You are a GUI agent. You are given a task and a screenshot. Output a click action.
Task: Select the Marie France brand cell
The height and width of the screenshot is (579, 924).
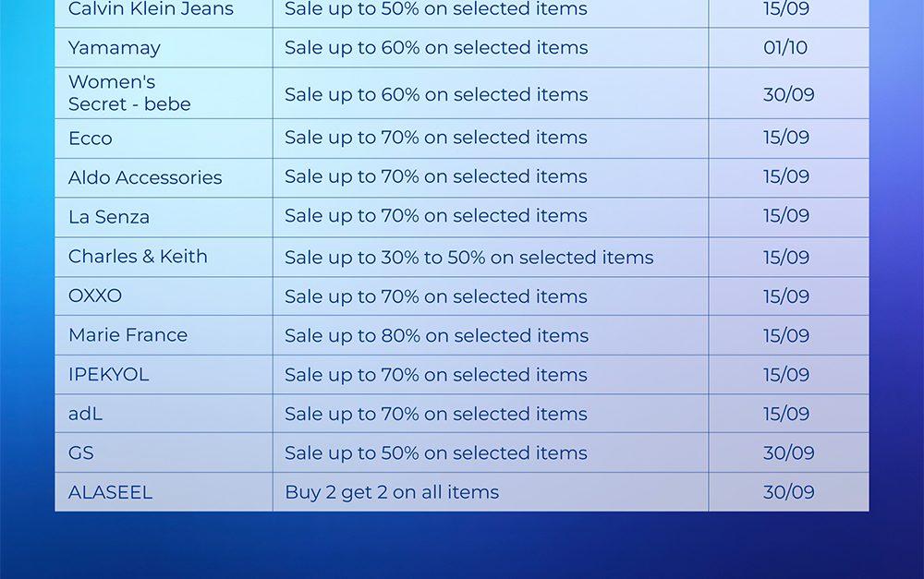[128, 335]
